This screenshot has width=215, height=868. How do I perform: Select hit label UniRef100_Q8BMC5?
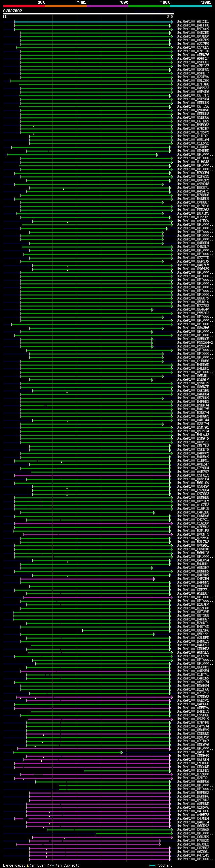(x=193, y=339)
